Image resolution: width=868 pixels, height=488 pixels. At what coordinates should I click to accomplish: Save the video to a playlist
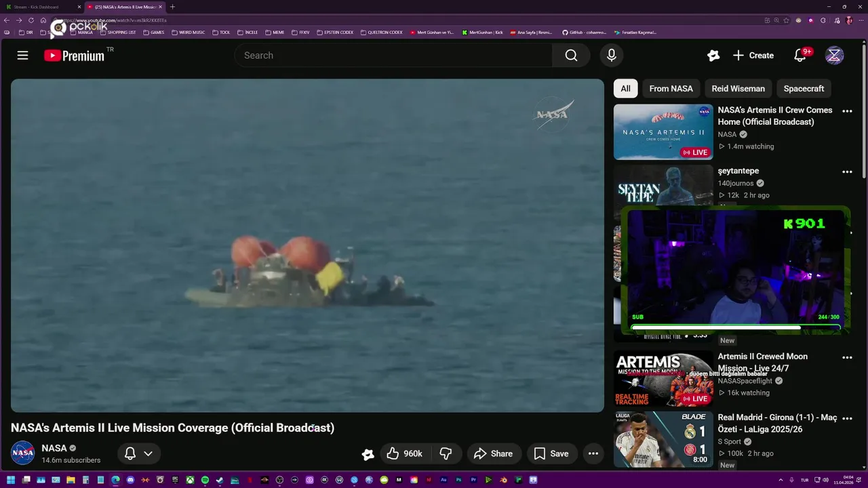coord(551,453)
